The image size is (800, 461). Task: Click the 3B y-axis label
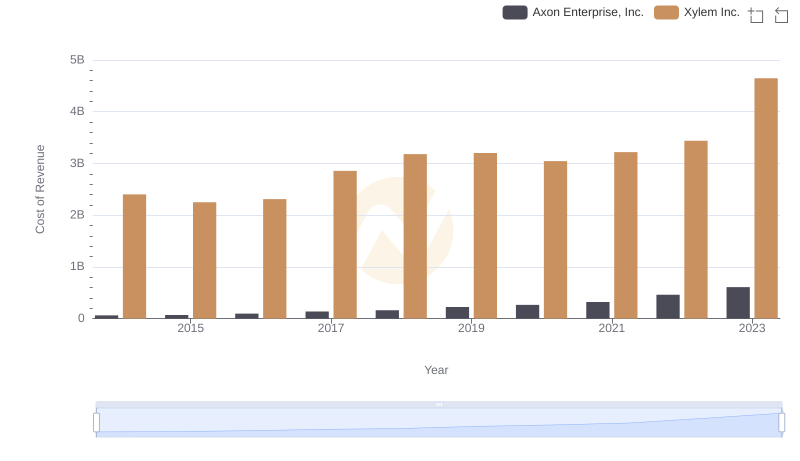point(77,163)
